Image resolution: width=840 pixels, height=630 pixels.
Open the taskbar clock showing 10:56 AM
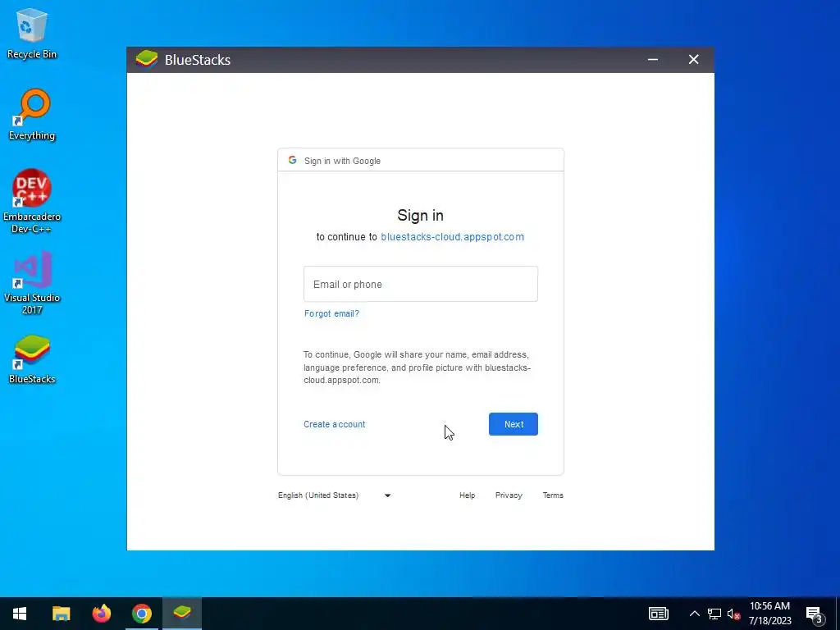click(x=769, y=614)
